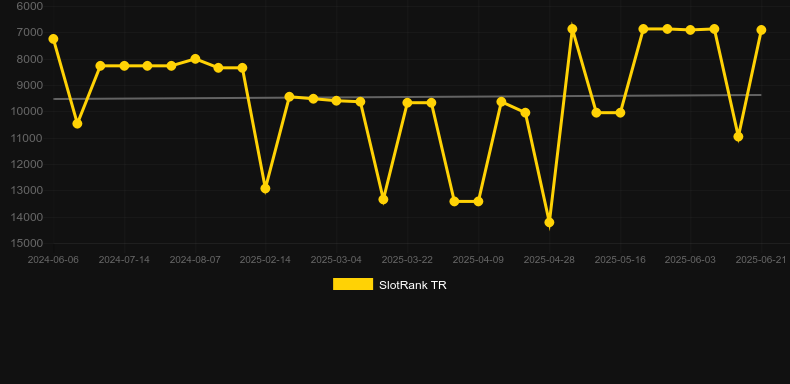
Task: Click the 15000 y-axis label
Action: (27, 243)
